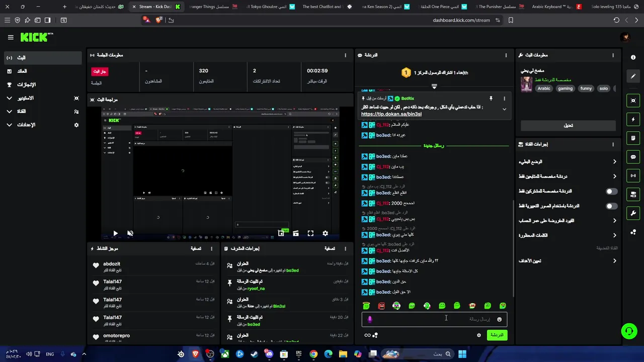Click the purple microphone icon in chat input
The image size is (644, 362).
click(x=370, y=319)
